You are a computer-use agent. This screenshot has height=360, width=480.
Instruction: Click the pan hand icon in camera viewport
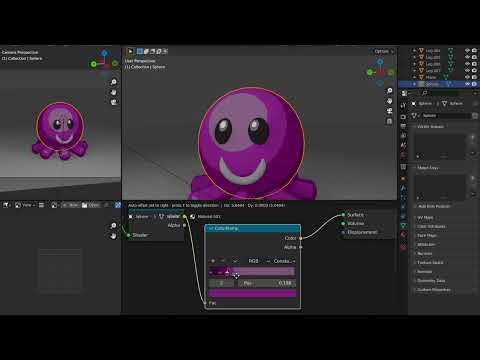coord(114,92)
